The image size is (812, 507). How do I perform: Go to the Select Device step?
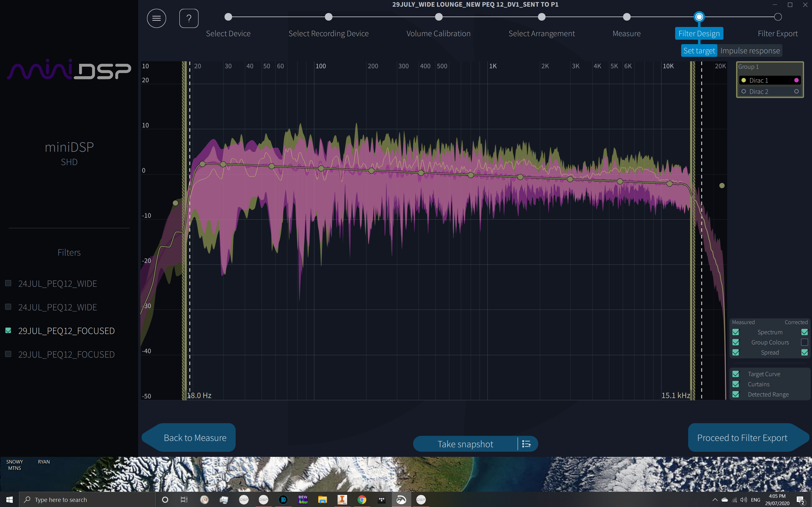228,33
